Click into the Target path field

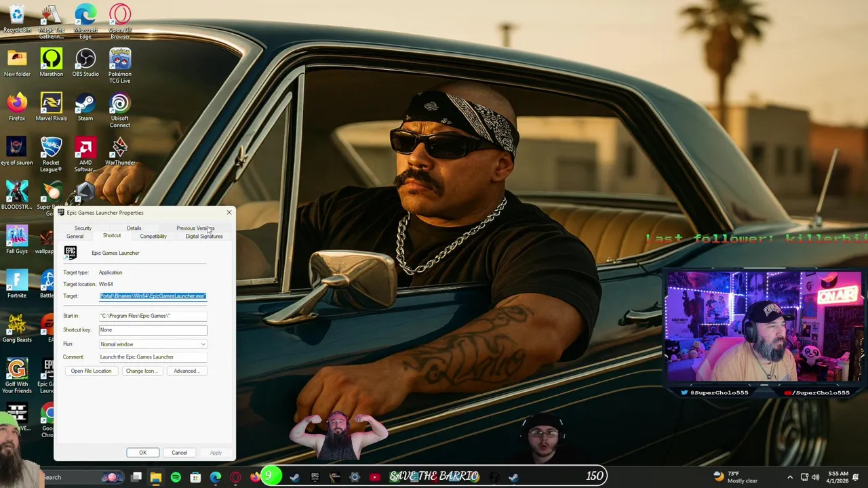click(x=153, y=296)
